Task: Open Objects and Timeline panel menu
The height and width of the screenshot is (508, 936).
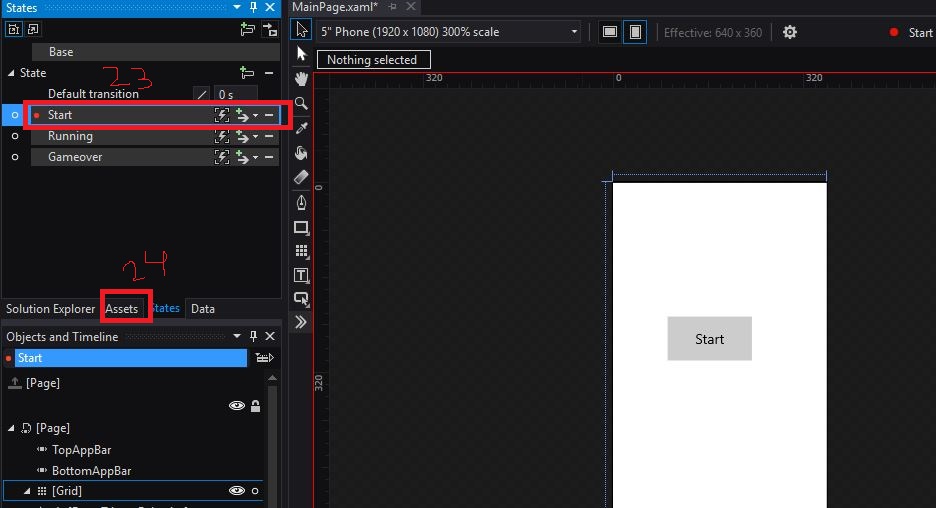Action: click(237, 337)
